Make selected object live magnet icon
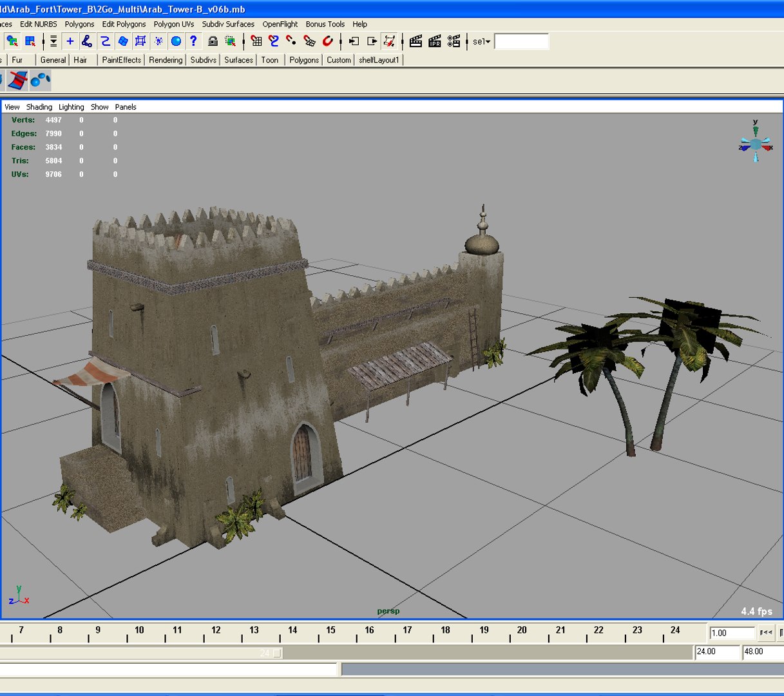The width and height of the screenshot is (784, 696). (327, 41)
